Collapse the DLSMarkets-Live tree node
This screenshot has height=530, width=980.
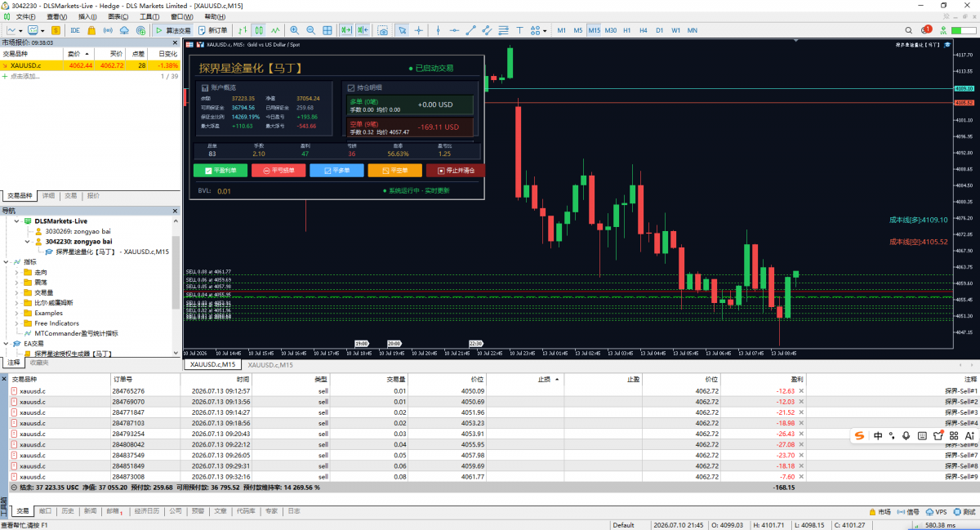[16, 221]
